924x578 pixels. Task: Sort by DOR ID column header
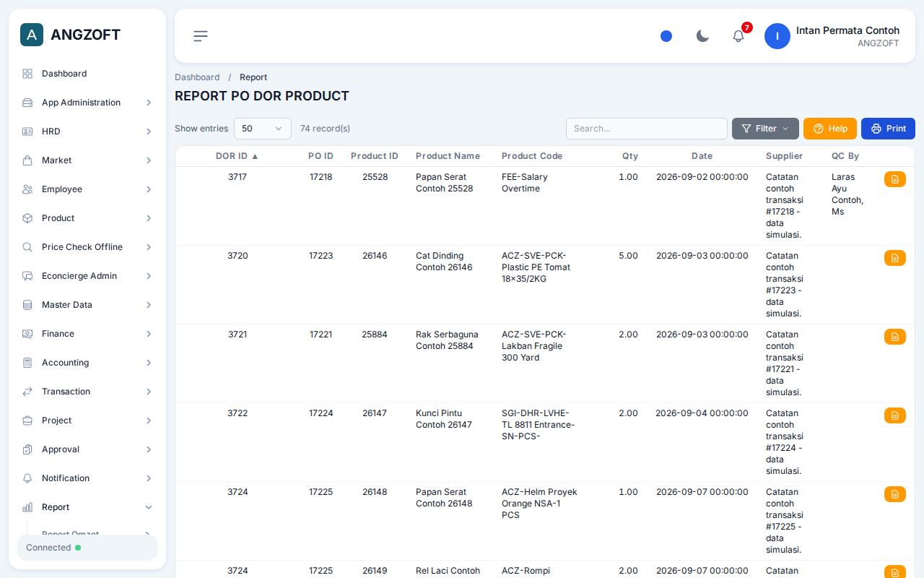237,156
